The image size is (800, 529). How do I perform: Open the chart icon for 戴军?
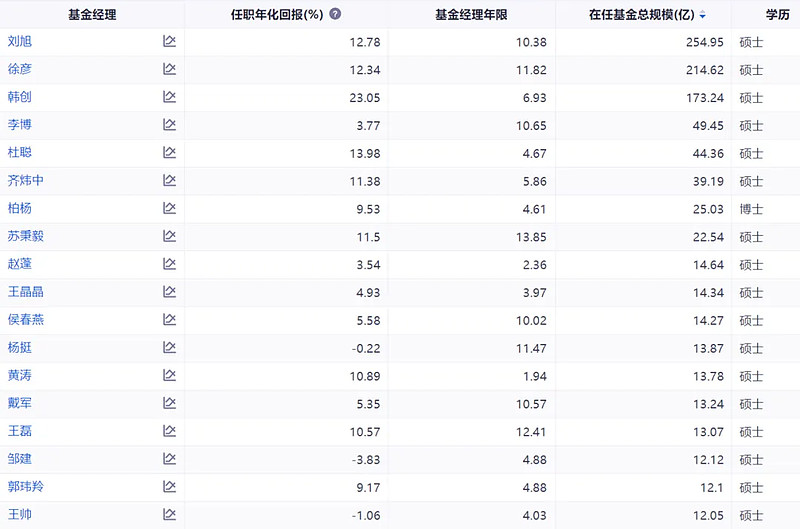(x=169, y=403)
